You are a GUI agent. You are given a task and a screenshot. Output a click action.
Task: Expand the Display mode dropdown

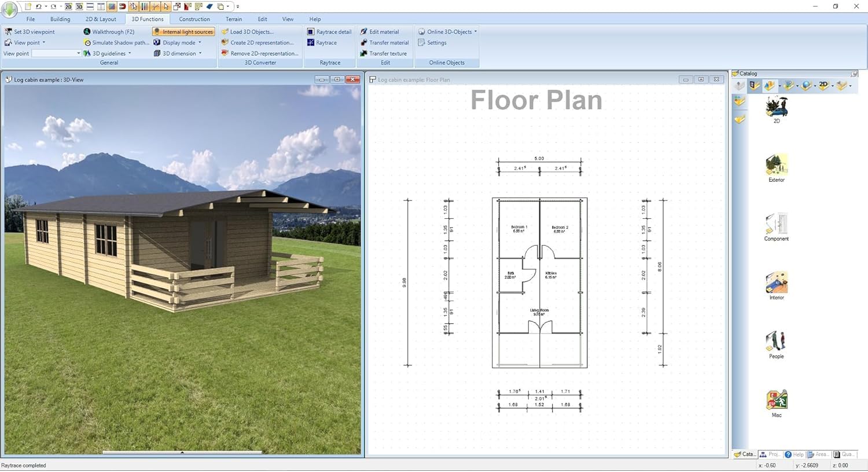[x=200, y=43]
